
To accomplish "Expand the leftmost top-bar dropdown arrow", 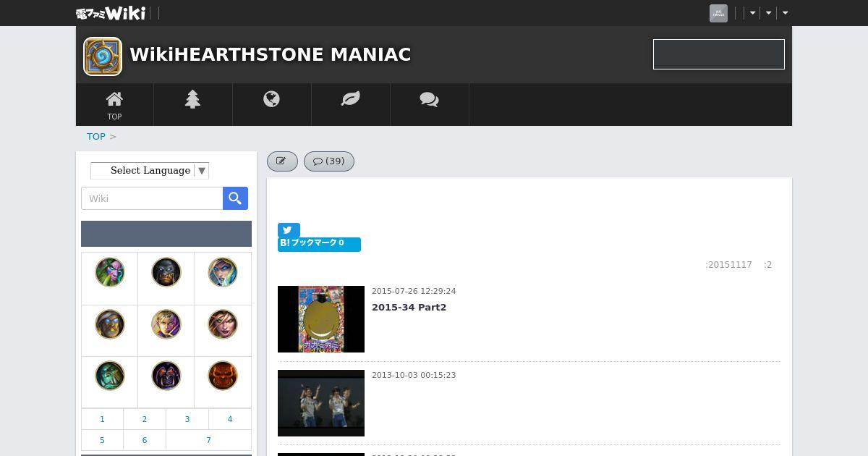I will pyautogui.click(x=752, y=13).
